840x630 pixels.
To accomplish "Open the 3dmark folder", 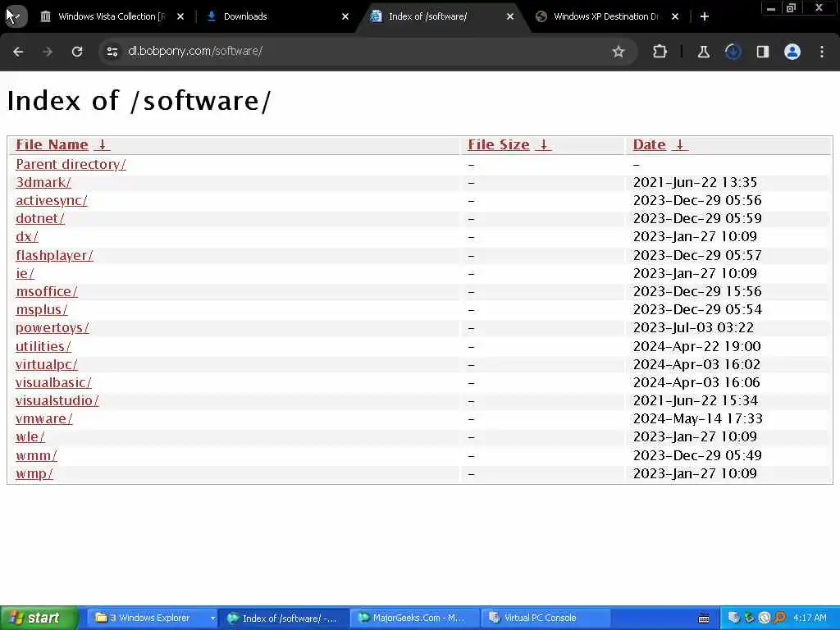I will click(x=43, y=183).
